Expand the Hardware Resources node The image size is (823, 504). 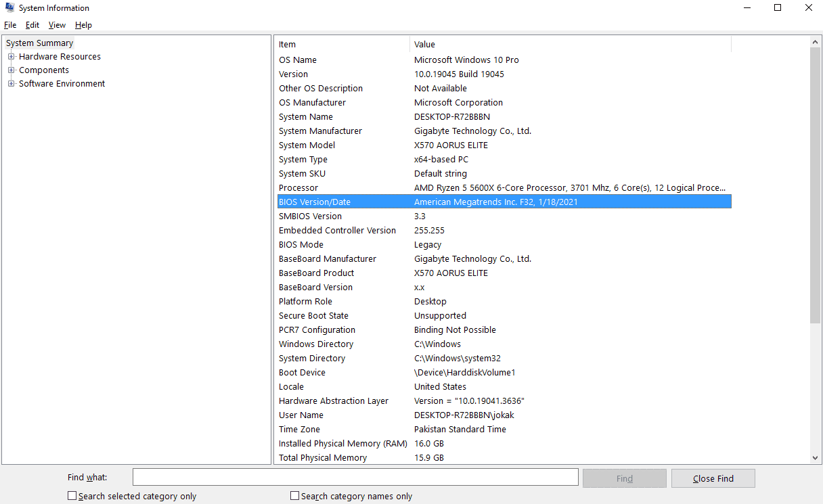[x=12, y=57]
